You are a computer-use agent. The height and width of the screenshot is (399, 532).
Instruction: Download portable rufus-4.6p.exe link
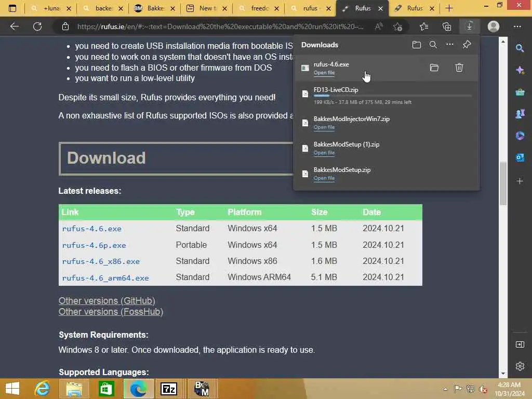tap(94, 245)
